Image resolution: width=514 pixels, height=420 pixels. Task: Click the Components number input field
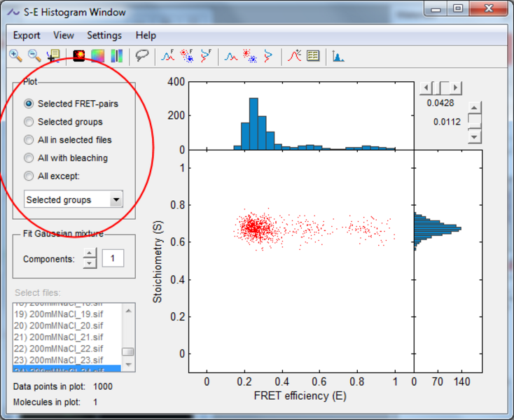coord(113,259)
